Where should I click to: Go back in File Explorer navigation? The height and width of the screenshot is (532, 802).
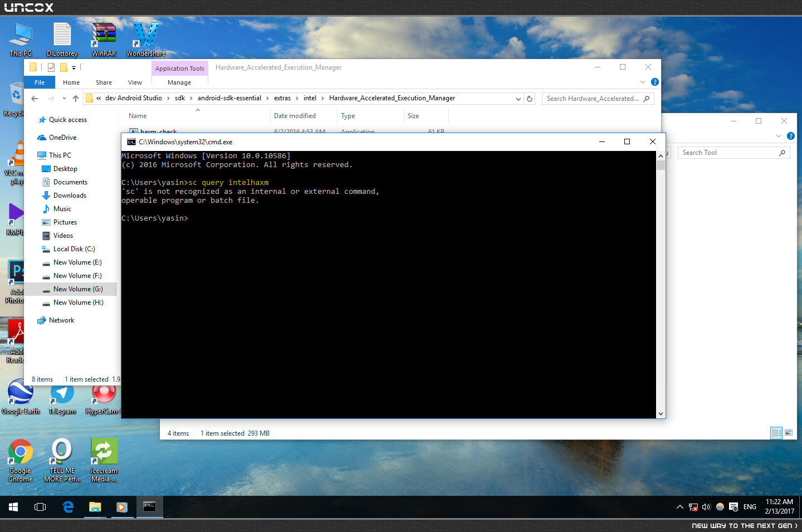(x=35, y=99)
